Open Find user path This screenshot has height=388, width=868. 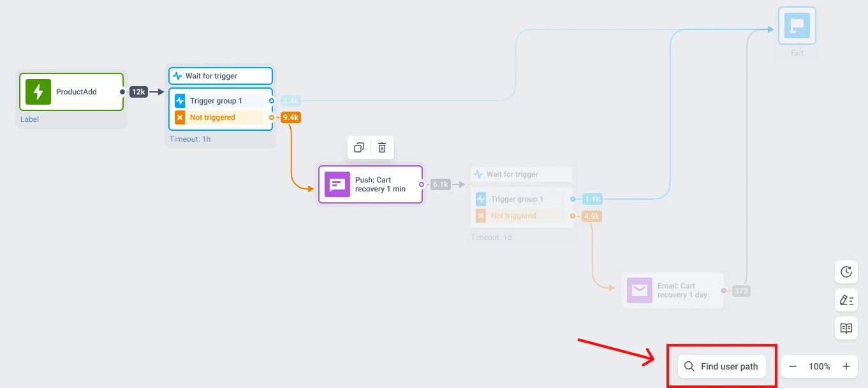(722, 366)
